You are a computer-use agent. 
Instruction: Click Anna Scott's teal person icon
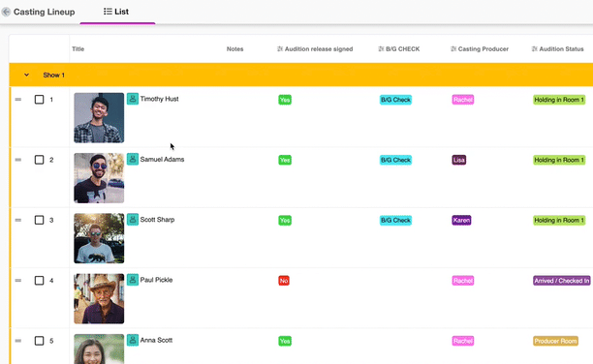pos(133,340)
